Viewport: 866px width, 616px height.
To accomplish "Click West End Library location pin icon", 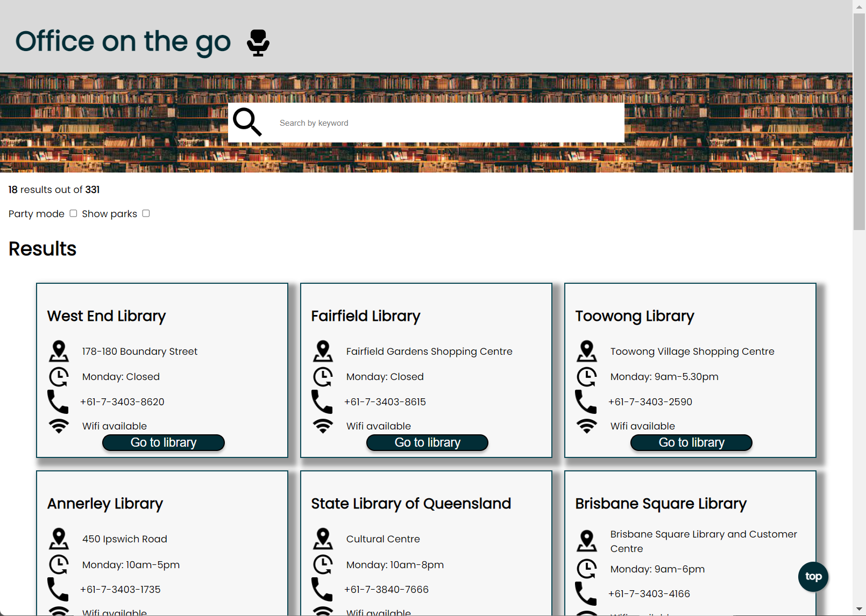I will tap(59, 351).
